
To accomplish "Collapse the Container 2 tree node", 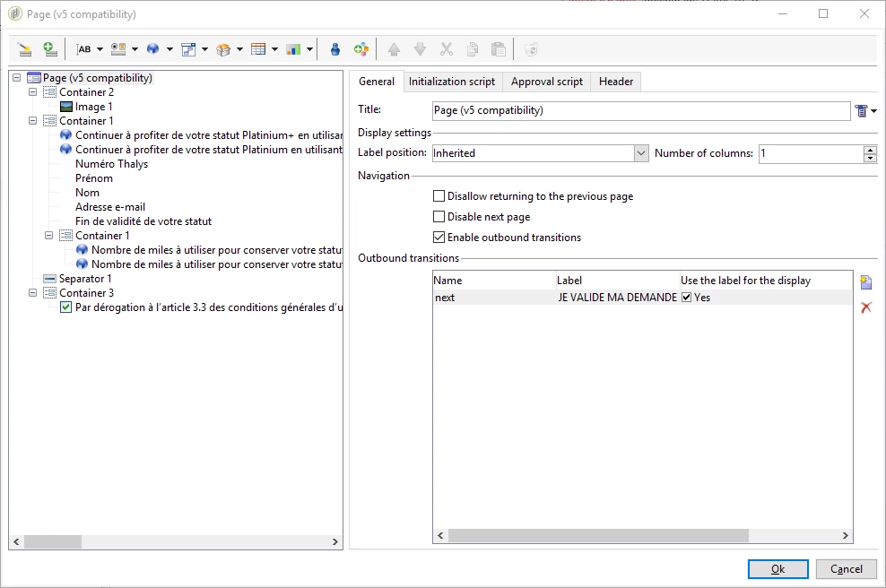I will (x=33, y=92).
